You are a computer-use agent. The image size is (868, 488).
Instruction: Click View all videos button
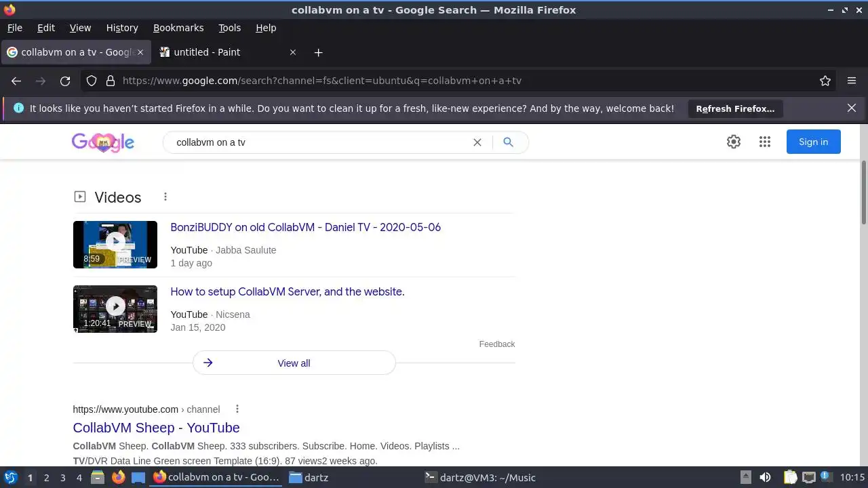[294, 363]
